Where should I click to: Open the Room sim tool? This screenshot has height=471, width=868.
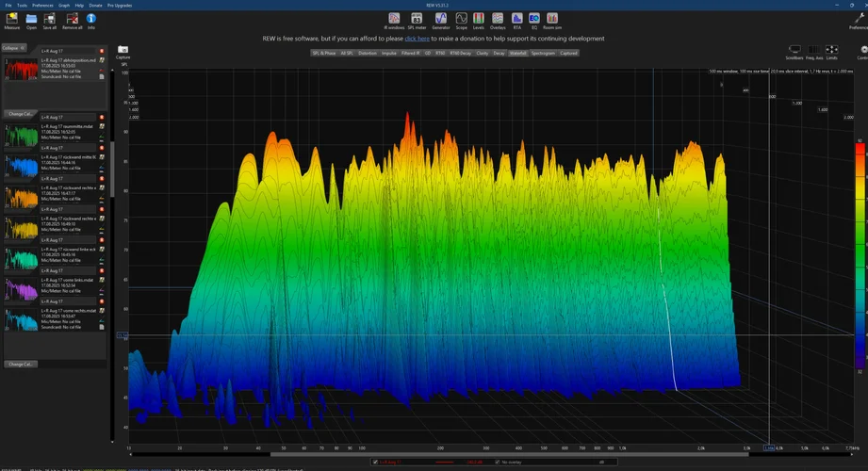click(552, 20)
